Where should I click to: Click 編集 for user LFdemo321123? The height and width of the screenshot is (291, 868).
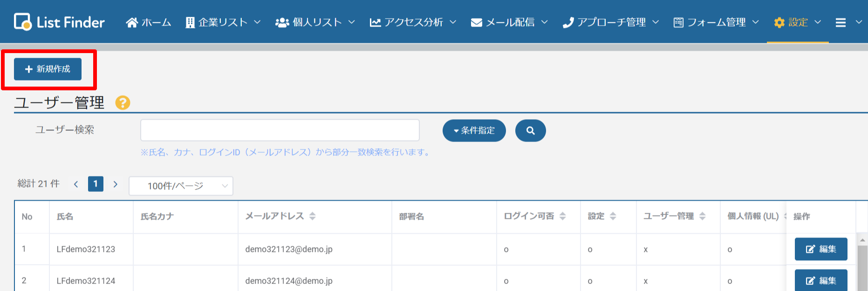[820, 249]
